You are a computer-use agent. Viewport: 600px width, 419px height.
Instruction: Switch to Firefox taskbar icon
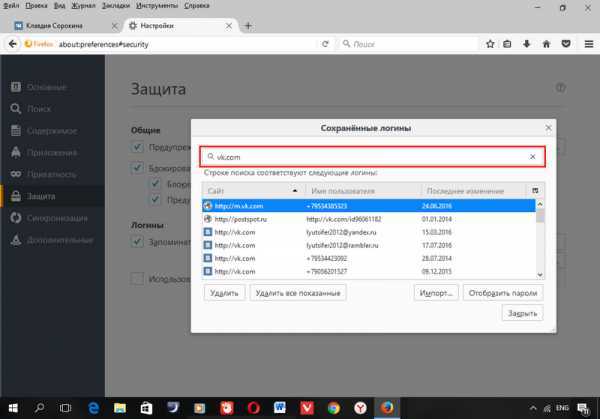click(387, 408)
